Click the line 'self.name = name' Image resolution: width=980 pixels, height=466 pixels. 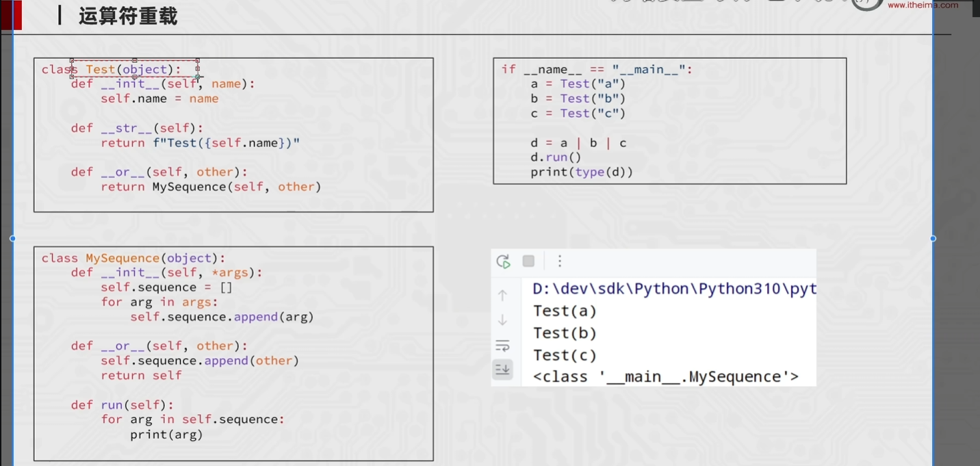159,99
